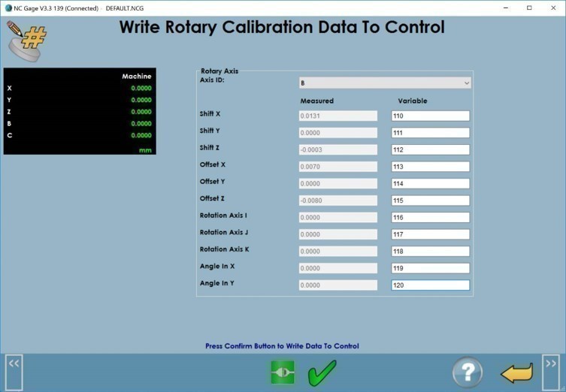
Task: Click the pencil and hash header icon
Action: tap(27, 41)
